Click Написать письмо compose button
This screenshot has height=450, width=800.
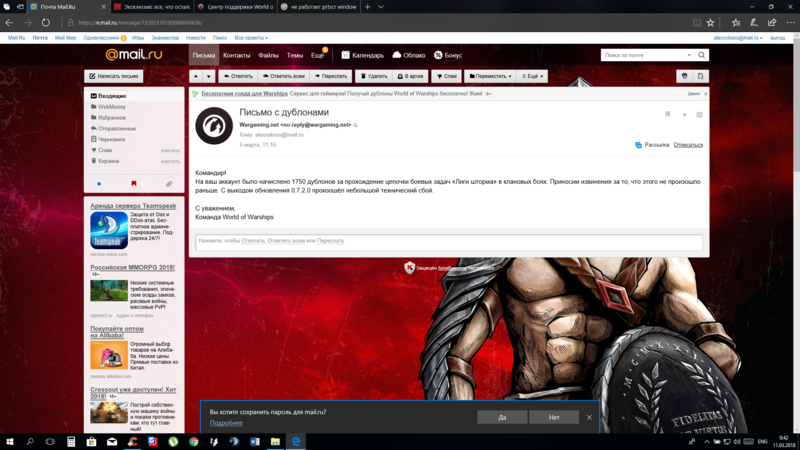pyautogui.click(x=114, y=76)
